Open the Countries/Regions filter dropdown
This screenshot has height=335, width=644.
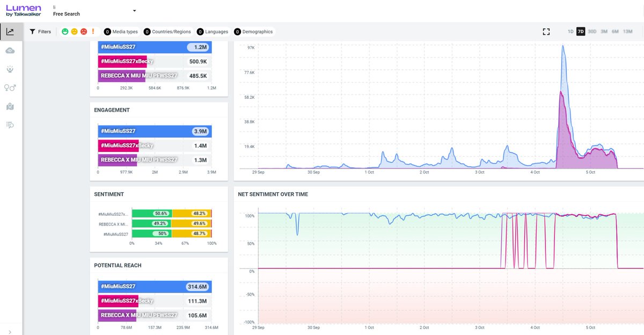coord(169,32)
